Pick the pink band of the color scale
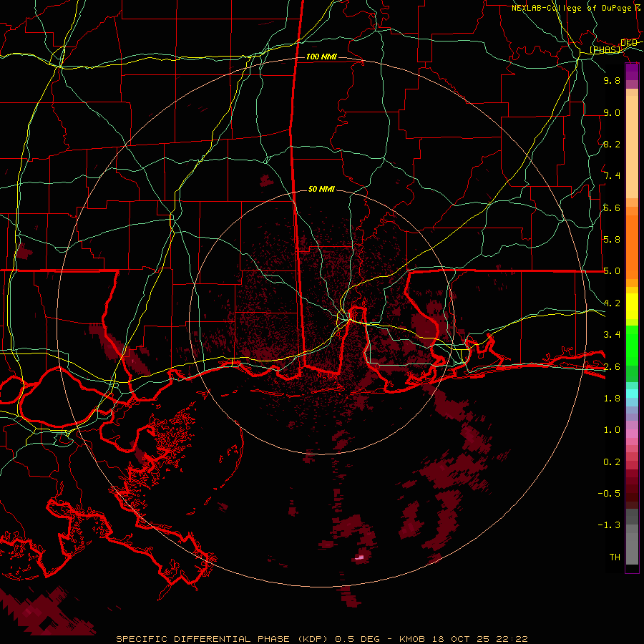Screen dimensions: 644x644 point(632,434)
